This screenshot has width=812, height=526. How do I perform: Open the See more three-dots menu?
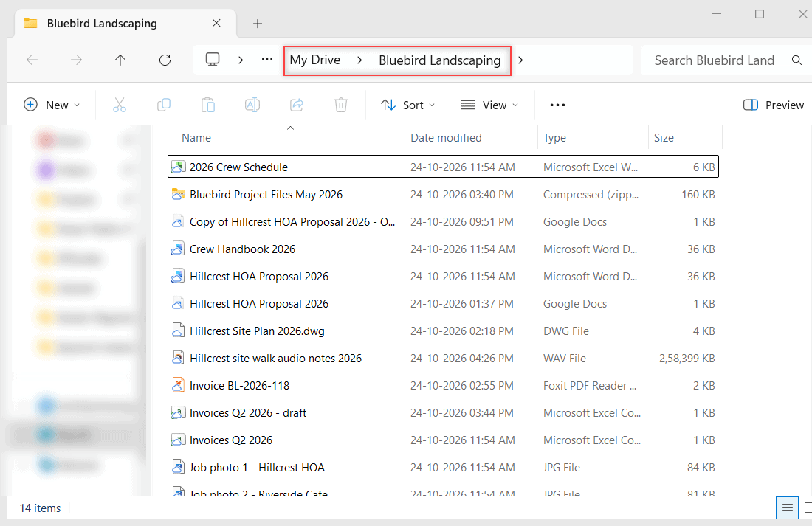pyautogui.click(x=557, y=105)
